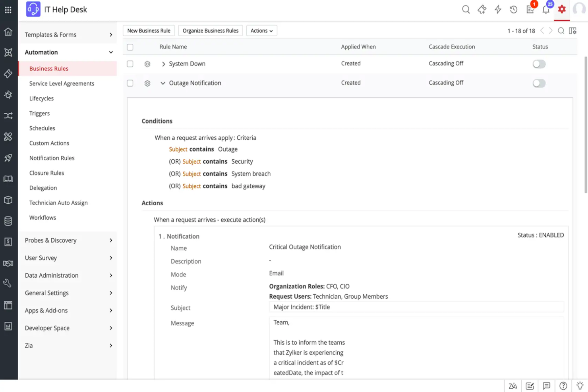Click the Subject field containing Major Incident
This screenshot has height=392, width=588.
[x=416, y=307]
